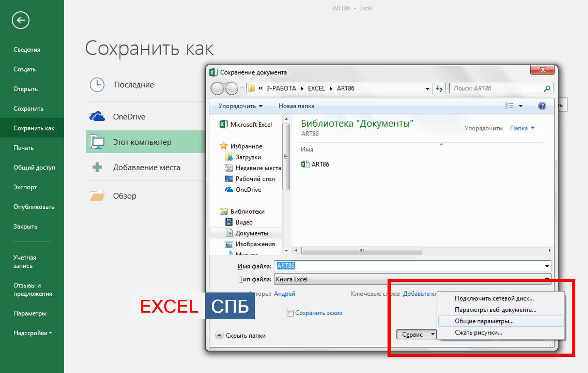588x373 pixels.
Task: Click the help question mark icon
Action: (542, 106)
